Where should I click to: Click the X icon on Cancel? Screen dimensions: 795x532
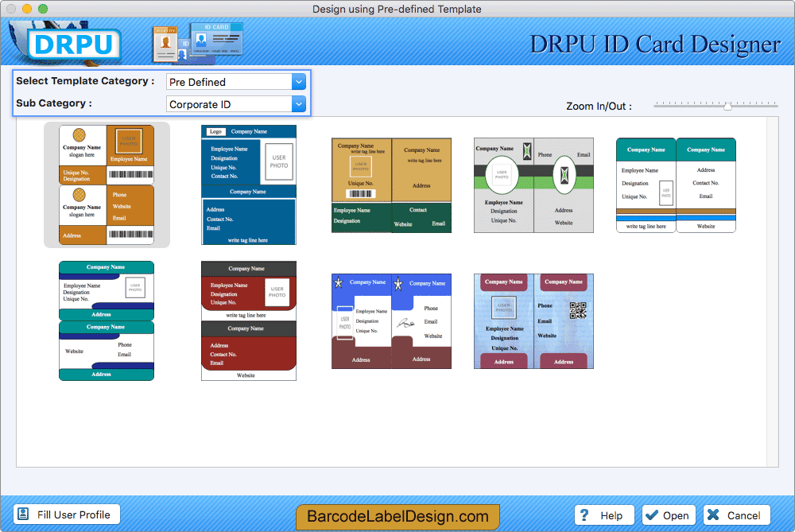[713, 515]
